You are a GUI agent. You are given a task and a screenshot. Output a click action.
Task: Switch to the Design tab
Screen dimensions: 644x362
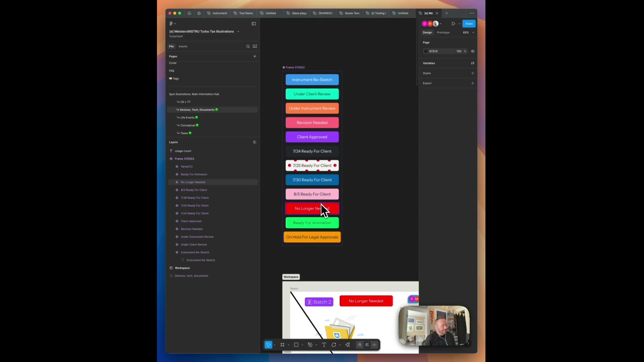click(427, 33)
